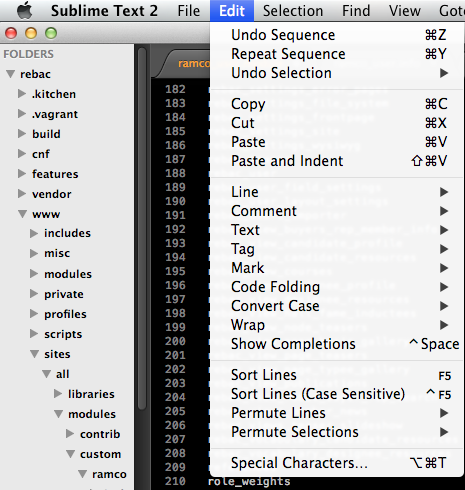Image resolution: width=465 pixels, height=490 pixels.
Task: Expand the features folder
Action: 22,174
